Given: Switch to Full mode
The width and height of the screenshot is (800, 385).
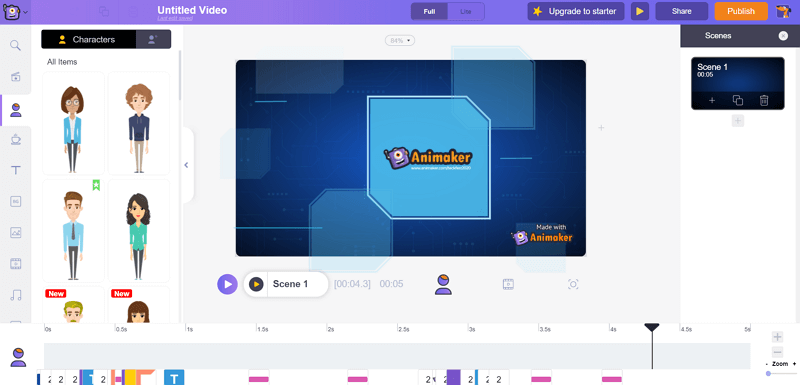Looking at the screenshot, I should 429,11.
